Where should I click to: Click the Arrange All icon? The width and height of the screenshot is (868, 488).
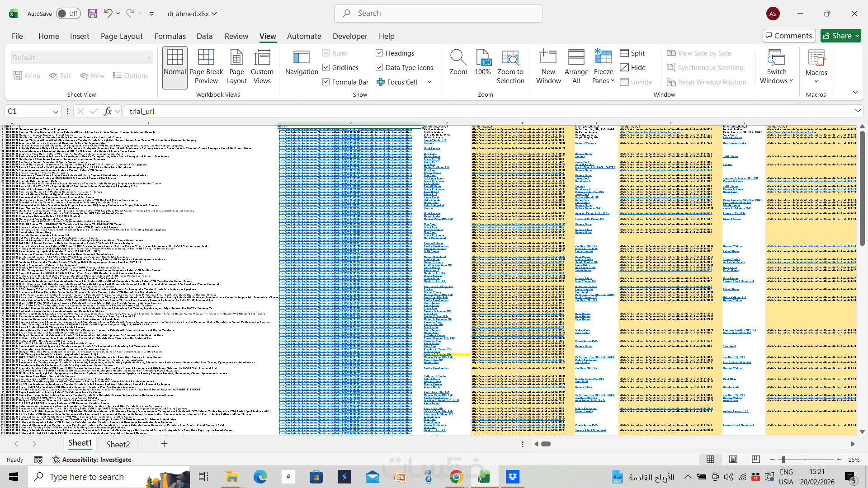point(576,58)
